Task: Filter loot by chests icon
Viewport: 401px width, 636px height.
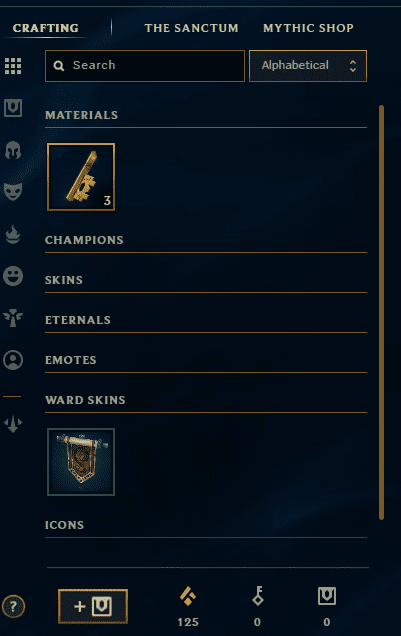Action: [13, 108]
